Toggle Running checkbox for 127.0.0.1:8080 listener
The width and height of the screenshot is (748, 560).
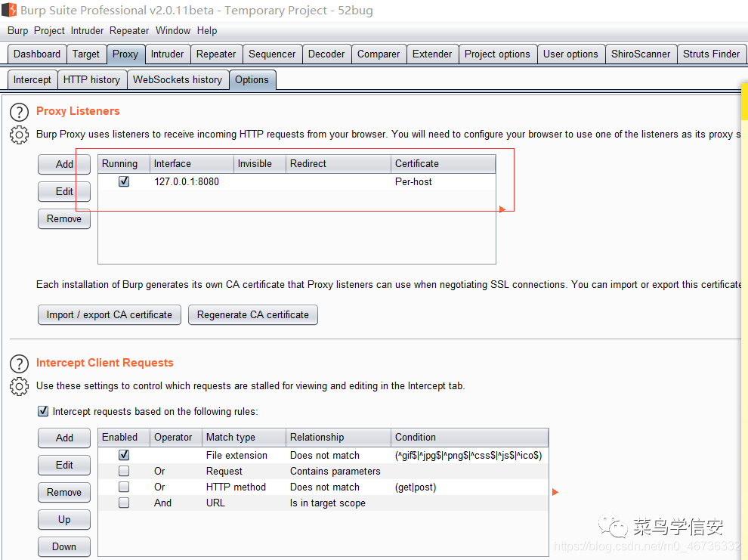coord(124,181)
